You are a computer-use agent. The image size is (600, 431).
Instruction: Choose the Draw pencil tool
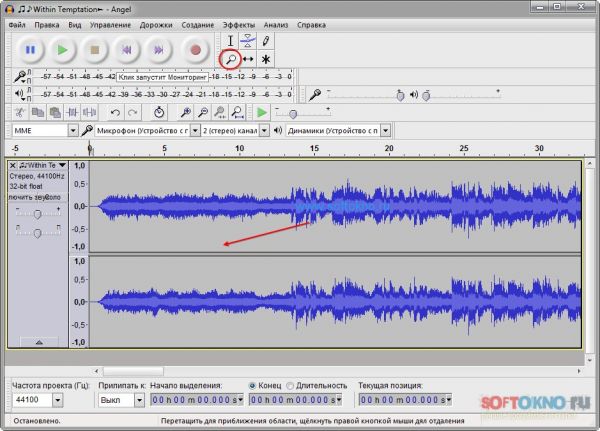pyautogui.click(x=265, y=41)
